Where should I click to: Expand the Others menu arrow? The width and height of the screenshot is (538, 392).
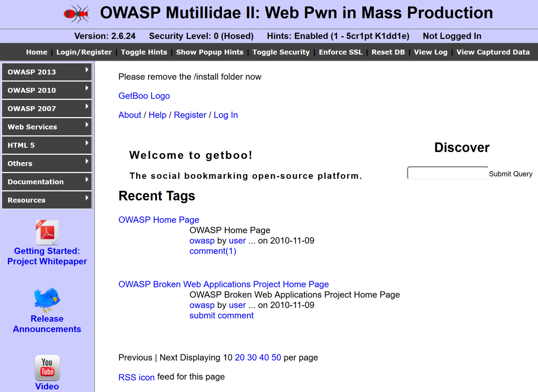87,162
